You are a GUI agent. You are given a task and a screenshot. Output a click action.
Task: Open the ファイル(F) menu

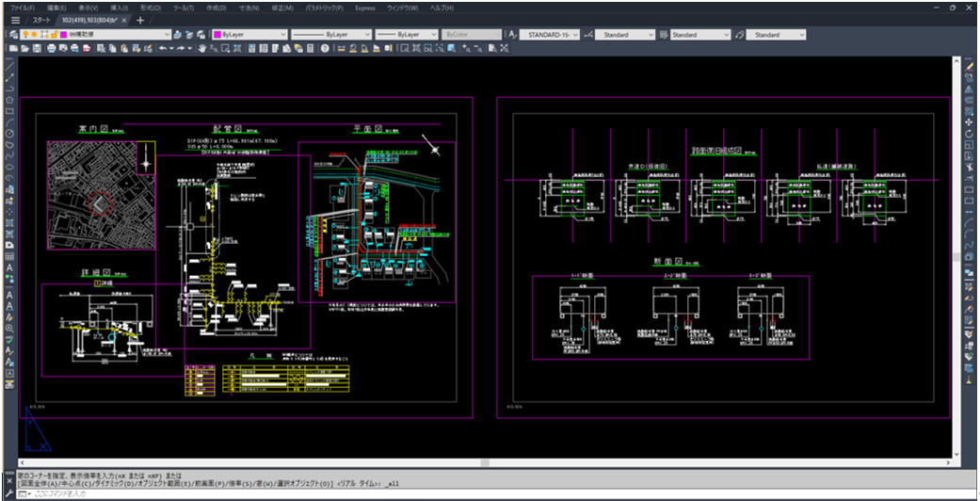tap(23, 8)
